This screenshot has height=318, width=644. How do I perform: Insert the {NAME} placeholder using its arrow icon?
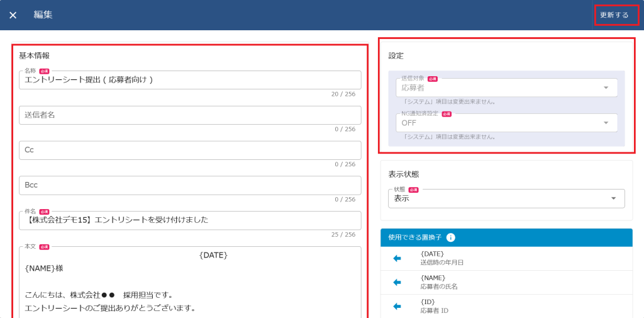click(397, 282)
